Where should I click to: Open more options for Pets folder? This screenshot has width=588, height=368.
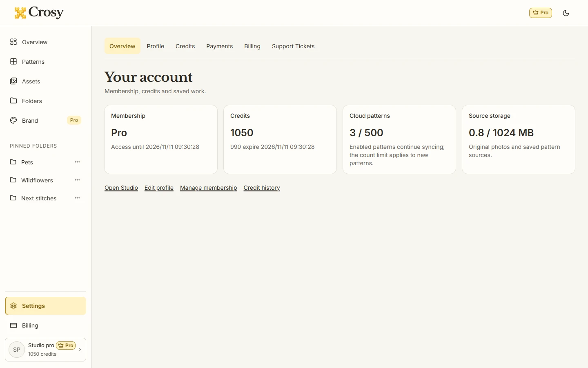[77, 162]
